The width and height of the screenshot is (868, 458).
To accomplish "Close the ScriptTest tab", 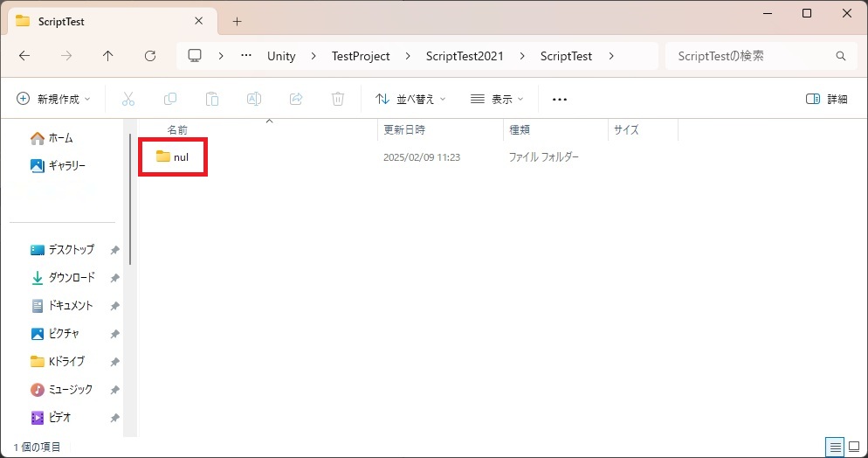I will click(x=199, y=21).
